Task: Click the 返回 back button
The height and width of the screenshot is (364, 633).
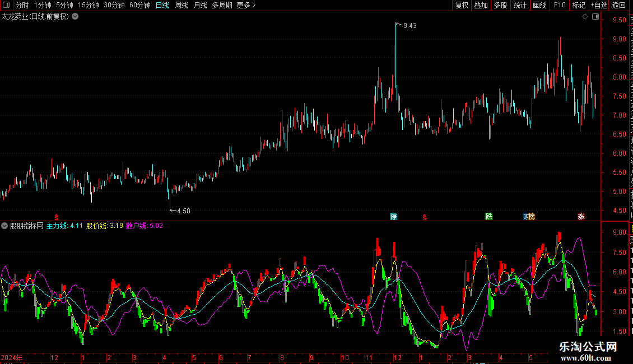Action: (x=618, y=5)
